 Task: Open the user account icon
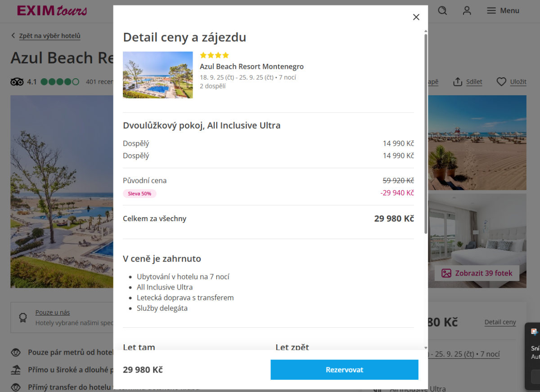tap(467, 10)
